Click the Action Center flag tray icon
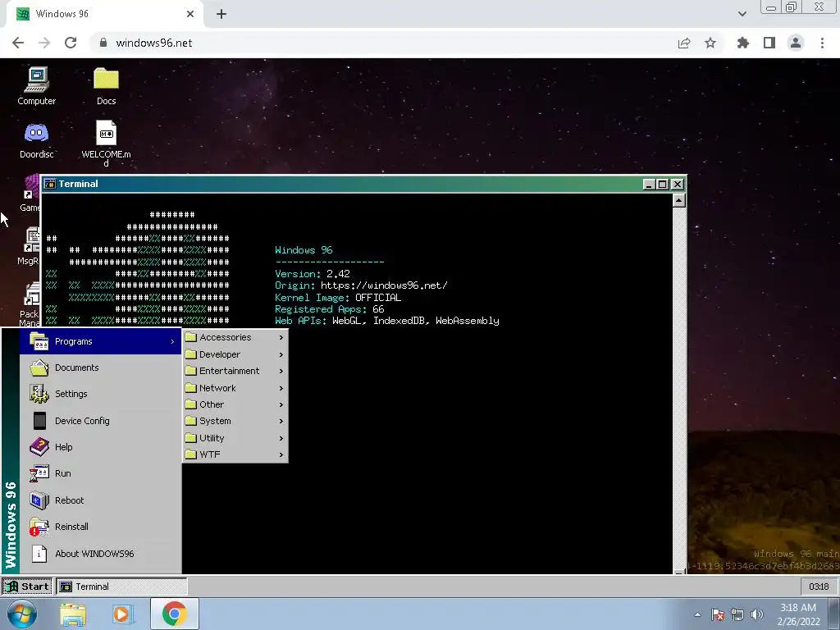The height and width of the screenshot is (630, 840). click(718, 614)
